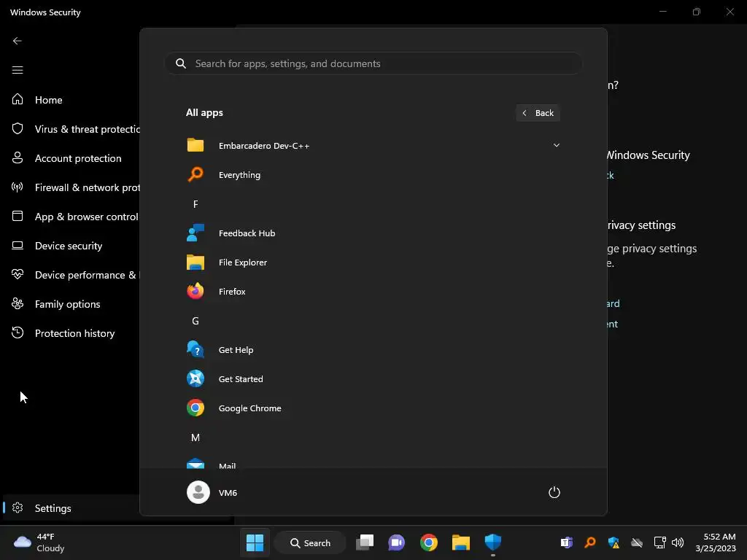Image resolution: width=747 pixels, height=560 pixels.
Task: Open Everything search tray icon
Action: 589,542
